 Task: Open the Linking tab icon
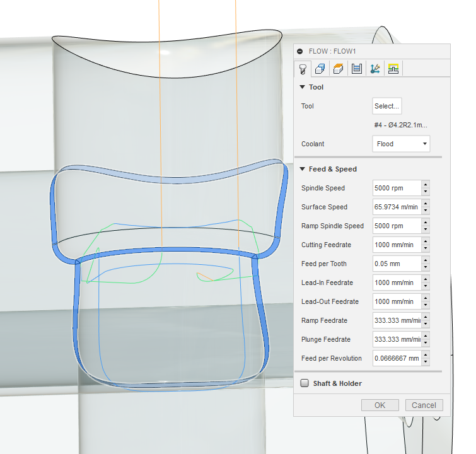tap(393, 69)
